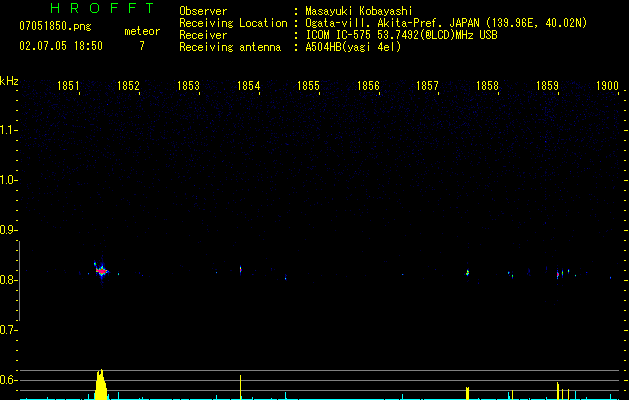Click the Receiving Location line
This screenshot has width=629, height=400.
383,23
